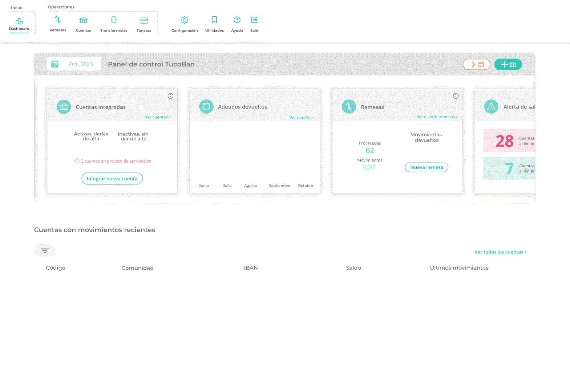Click Activas, dadas de alta label
The height and width of the screenshot is (392, 570).
click(91, 136)
